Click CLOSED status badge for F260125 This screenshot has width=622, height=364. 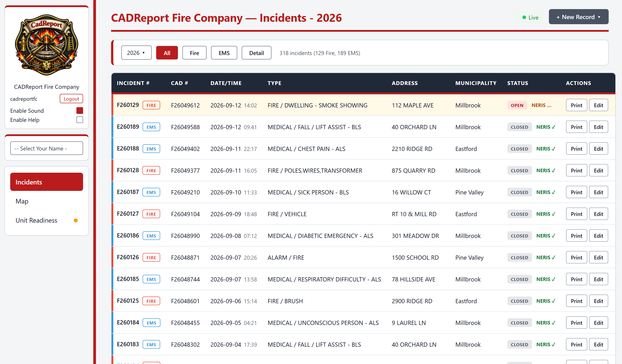(519, 301)
